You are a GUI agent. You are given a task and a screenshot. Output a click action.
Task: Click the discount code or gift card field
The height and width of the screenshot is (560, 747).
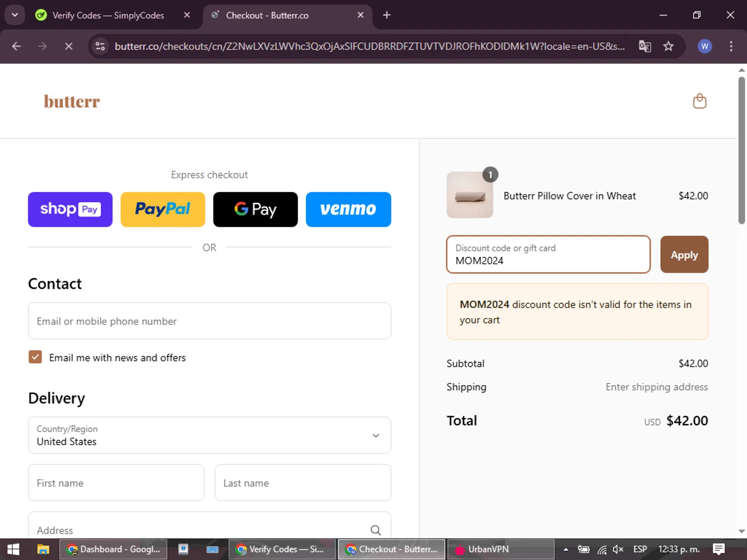(548, 254)
